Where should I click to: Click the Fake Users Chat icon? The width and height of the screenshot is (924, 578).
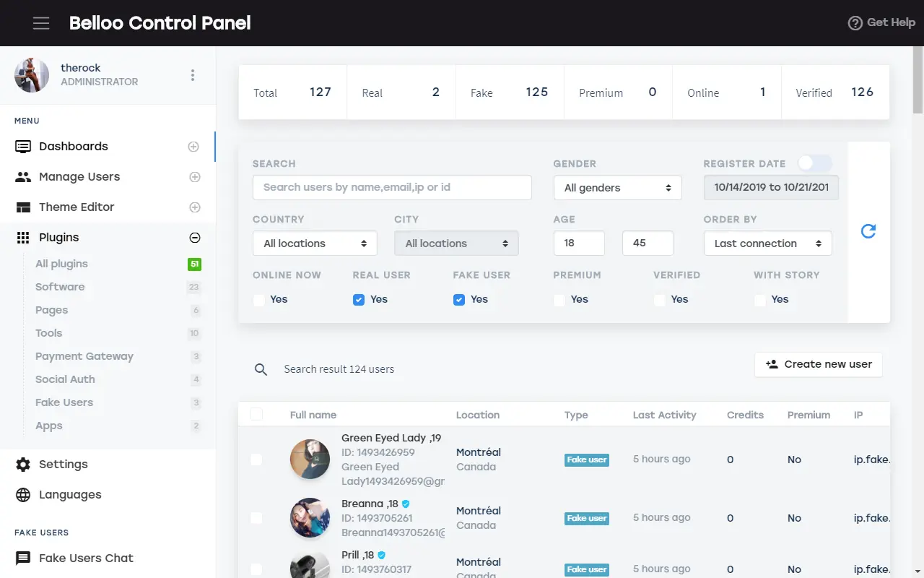click(x=23, y=558)
